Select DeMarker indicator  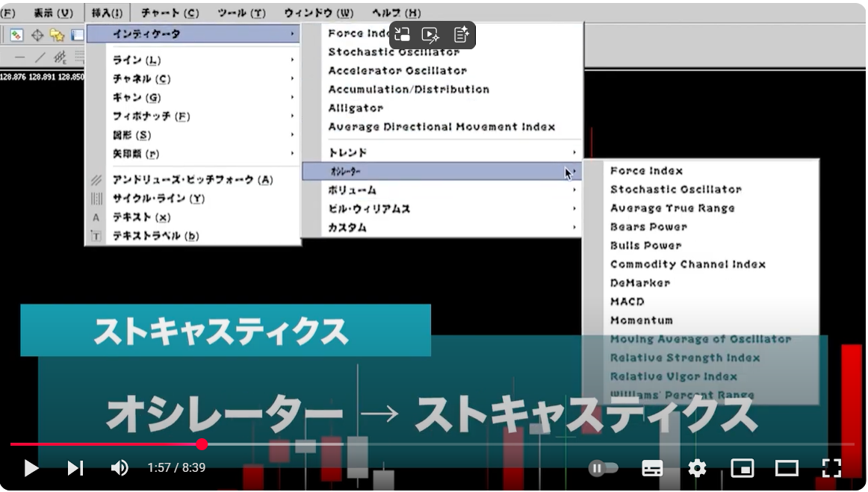640,284
